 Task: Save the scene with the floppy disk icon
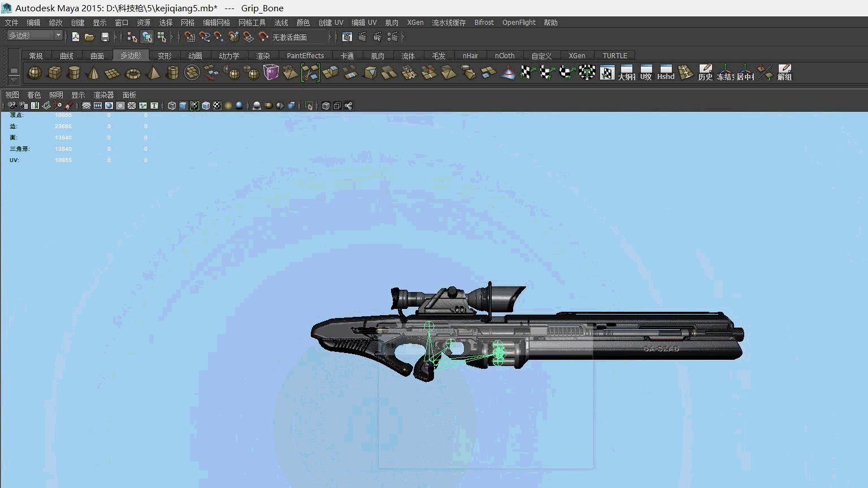[105, 37]
